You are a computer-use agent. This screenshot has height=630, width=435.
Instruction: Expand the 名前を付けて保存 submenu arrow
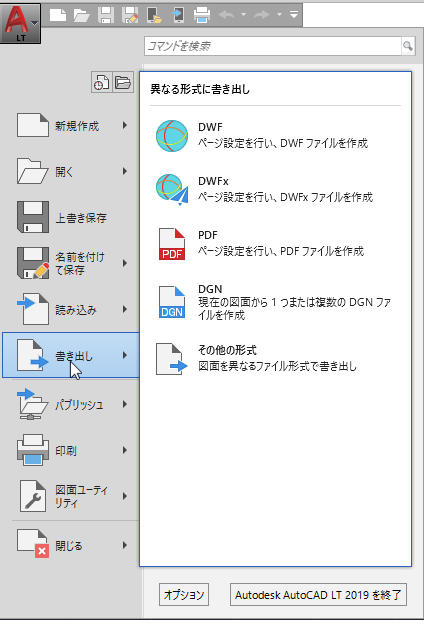[125, 263]
